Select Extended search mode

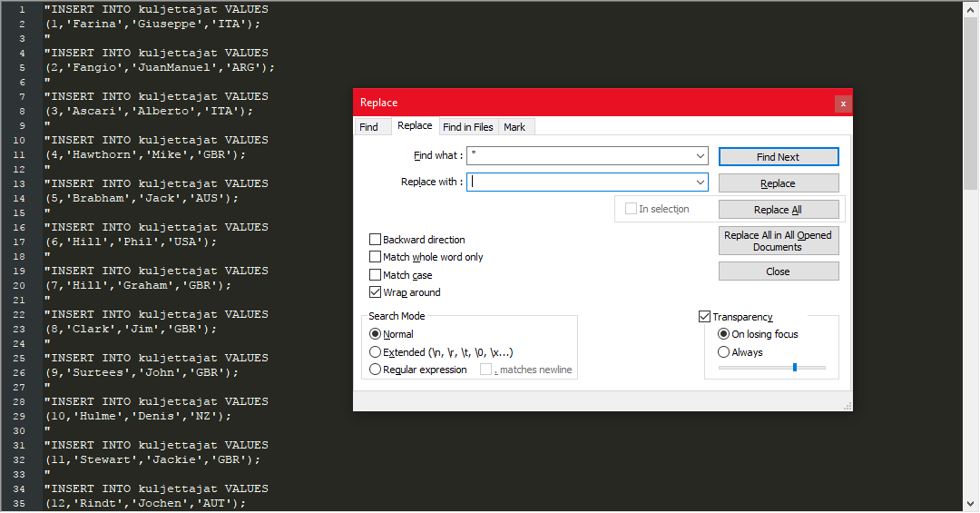coord(376,352)
